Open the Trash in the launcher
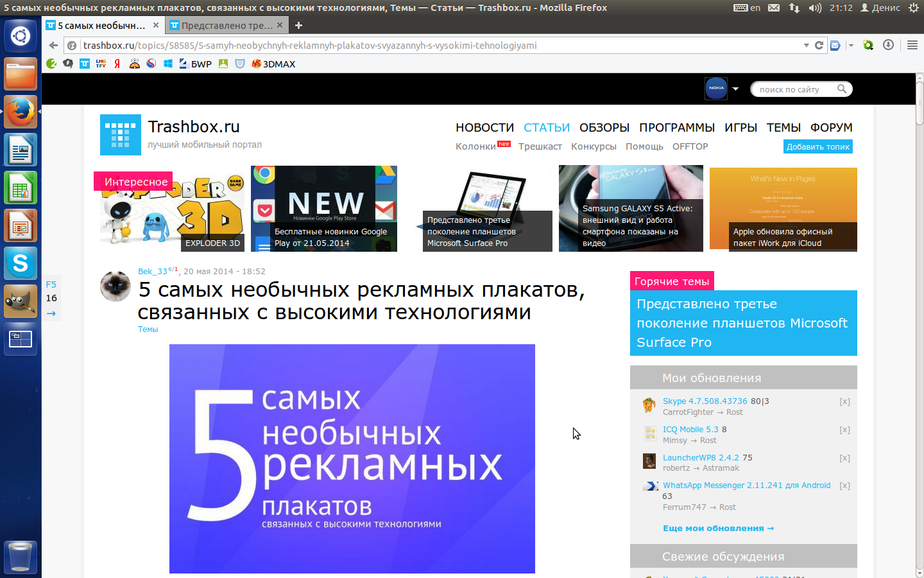The width and height of the screenshot is (924, 578). tap(21, 557)
